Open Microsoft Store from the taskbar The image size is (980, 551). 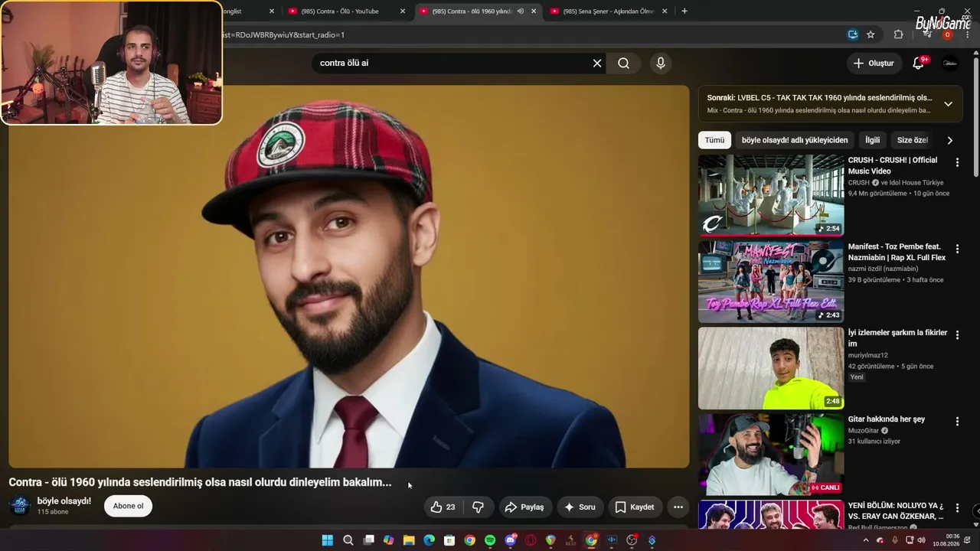(x=449, y=540)
